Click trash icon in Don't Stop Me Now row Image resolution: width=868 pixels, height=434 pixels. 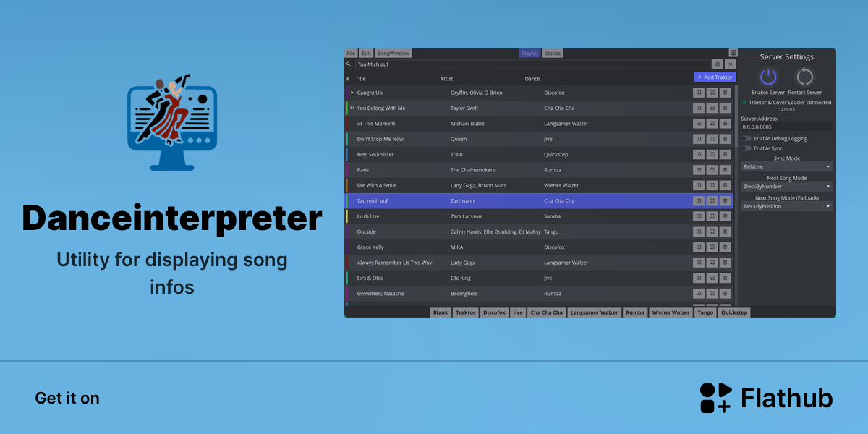tap(726, 139)
